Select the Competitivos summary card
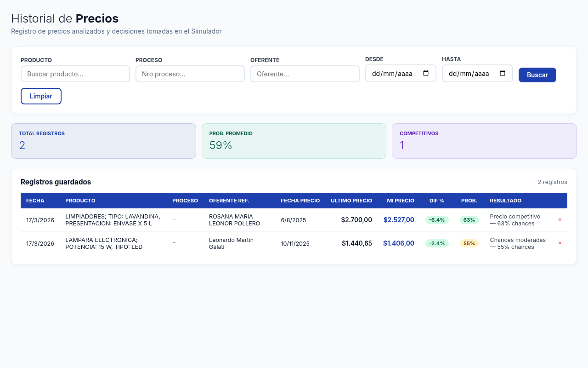The height and width of the screenshot is (368, 588). tap(484, 141)
